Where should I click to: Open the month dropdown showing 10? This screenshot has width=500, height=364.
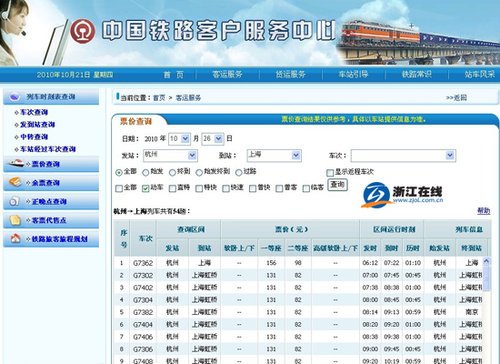(x=180, y=139)
